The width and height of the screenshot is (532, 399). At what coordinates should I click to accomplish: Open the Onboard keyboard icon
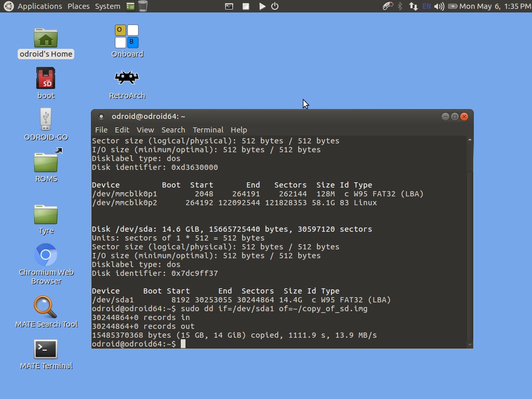[x=127, y=36]
